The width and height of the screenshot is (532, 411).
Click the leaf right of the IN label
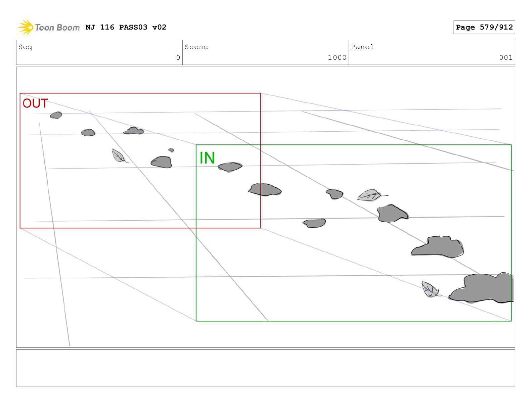click(372, 195)
